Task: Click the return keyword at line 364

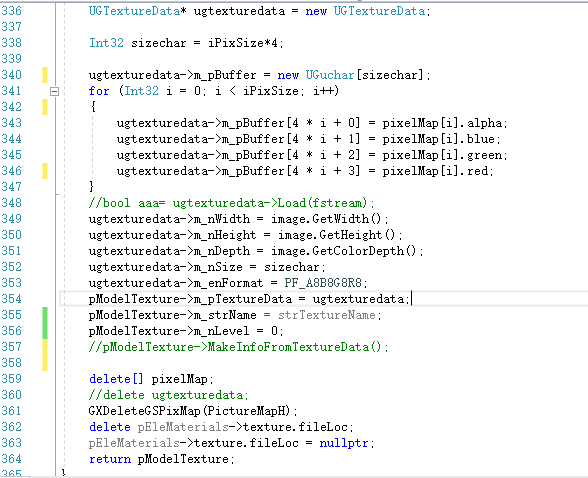Action: click(x=110, y=459)
